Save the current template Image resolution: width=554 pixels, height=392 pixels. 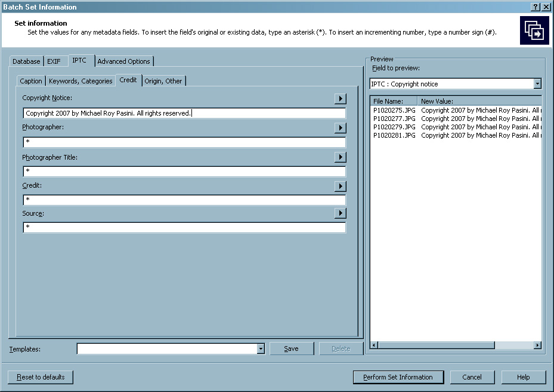coord(291,349)
